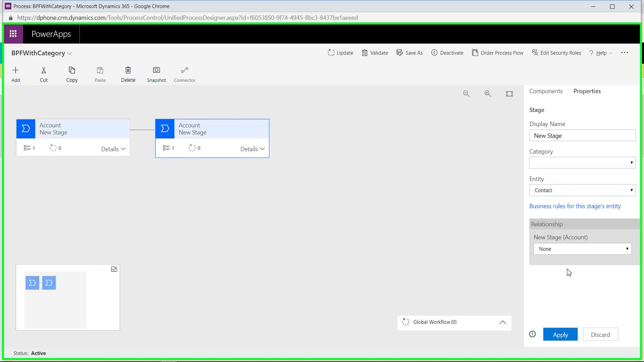Open the Help menu

click(601, 53)
